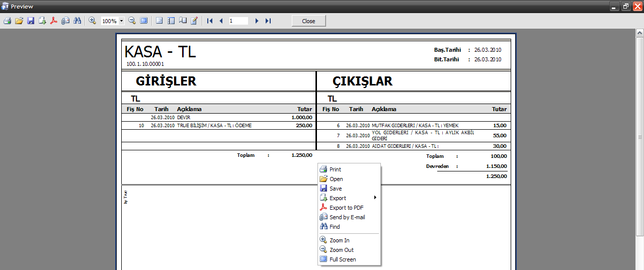Screen dimensions: 644x270
Task: Open the 100% zoom level dropdown
Action: coord(122,21)
